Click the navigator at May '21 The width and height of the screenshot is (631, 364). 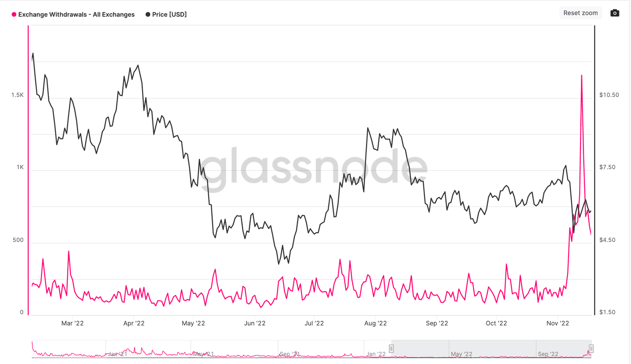point(203,354)
